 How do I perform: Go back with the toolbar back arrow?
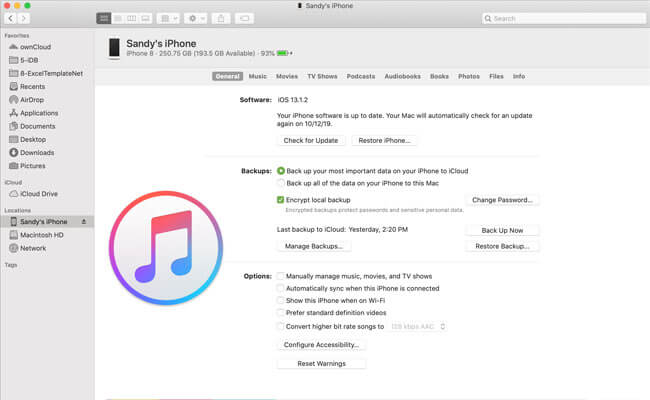click(11, 18)
